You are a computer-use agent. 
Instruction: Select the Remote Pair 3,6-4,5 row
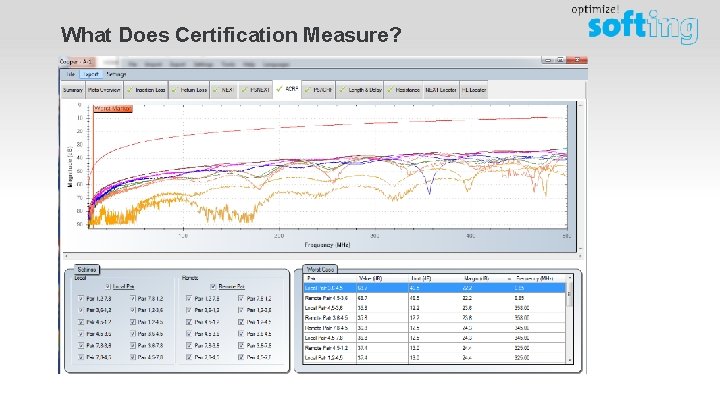(x=434, y=318)
